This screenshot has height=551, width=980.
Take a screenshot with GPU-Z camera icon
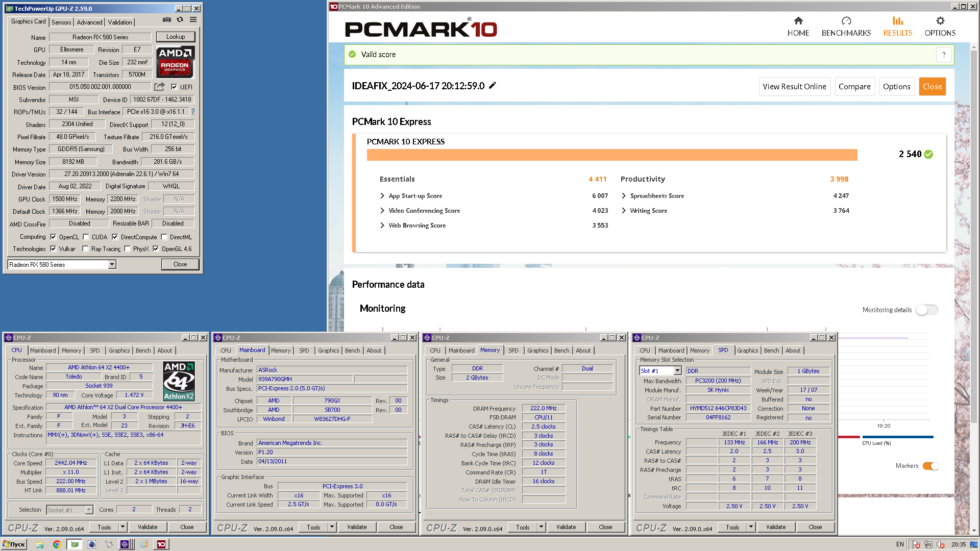(167, 20)
